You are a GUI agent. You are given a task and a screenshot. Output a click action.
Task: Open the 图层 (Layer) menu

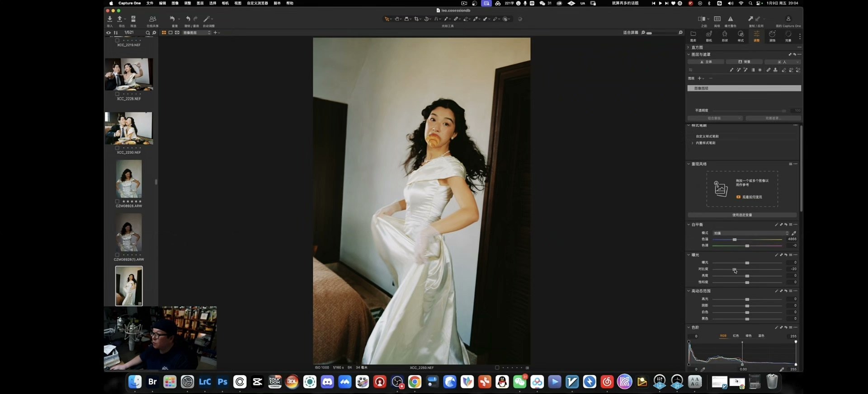[x=200, y=3]
